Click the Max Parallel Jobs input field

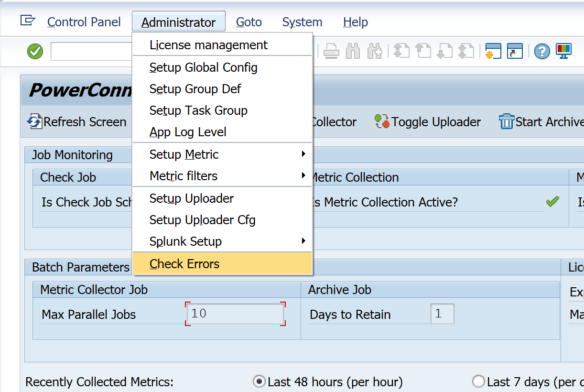pyautogui.click(x=235, y=314)
